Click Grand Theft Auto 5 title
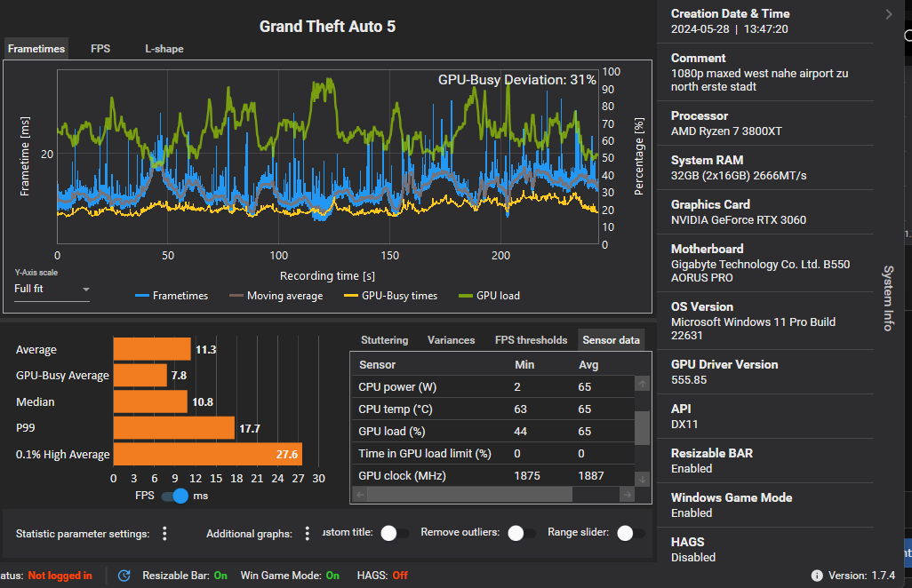This screenshot has height=588, width=912. pos(327,26)
